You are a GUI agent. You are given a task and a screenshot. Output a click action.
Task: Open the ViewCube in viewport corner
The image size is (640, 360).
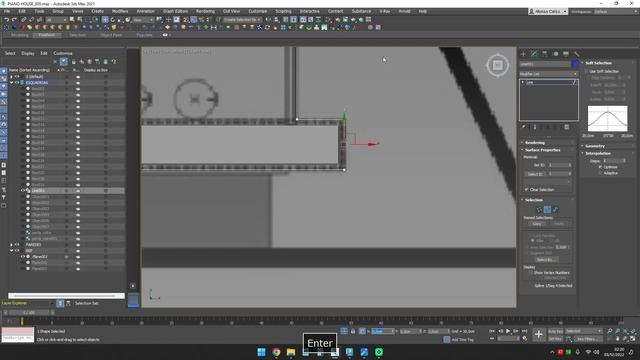497,65
